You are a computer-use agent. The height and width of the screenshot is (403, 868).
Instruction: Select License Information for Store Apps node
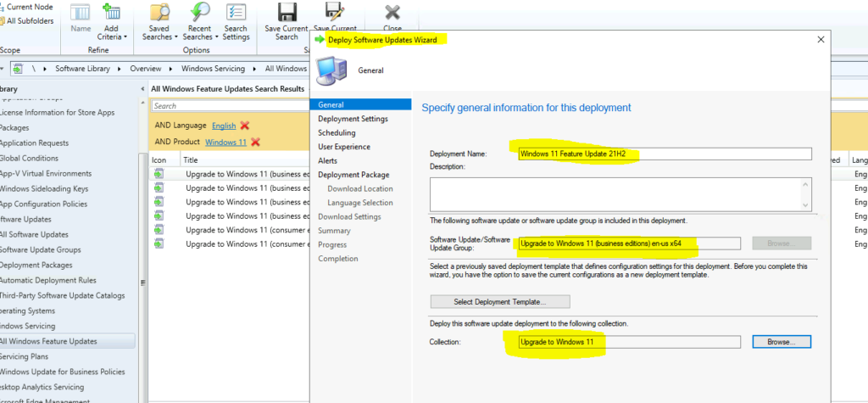click(58, 113)
